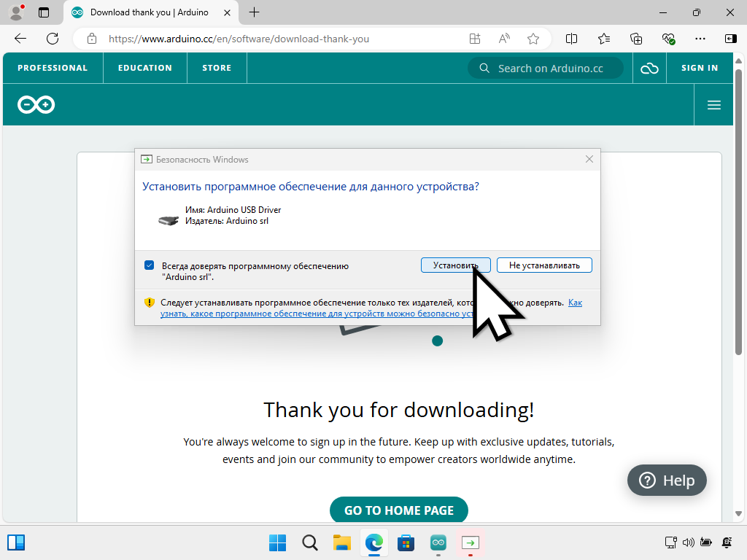Click GO TO HOME PAGE button
This screenshot has width=747, height=560.
click(x=399, y=510)
